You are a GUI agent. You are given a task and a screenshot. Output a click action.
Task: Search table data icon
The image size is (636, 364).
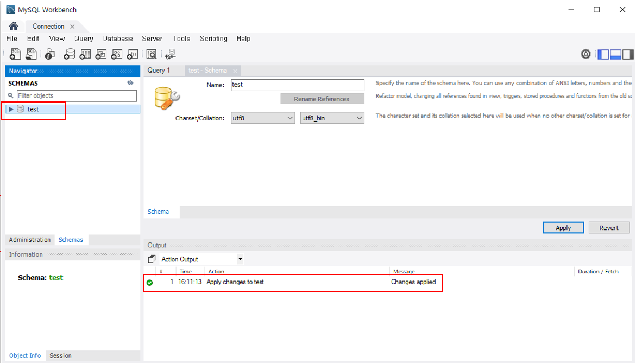pyautogui.click(x=152, y=54)
